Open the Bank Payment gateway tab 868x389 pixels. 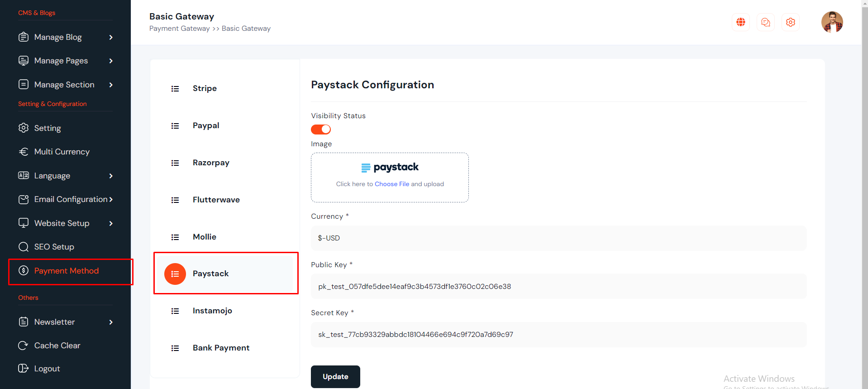tap(221, 348)
